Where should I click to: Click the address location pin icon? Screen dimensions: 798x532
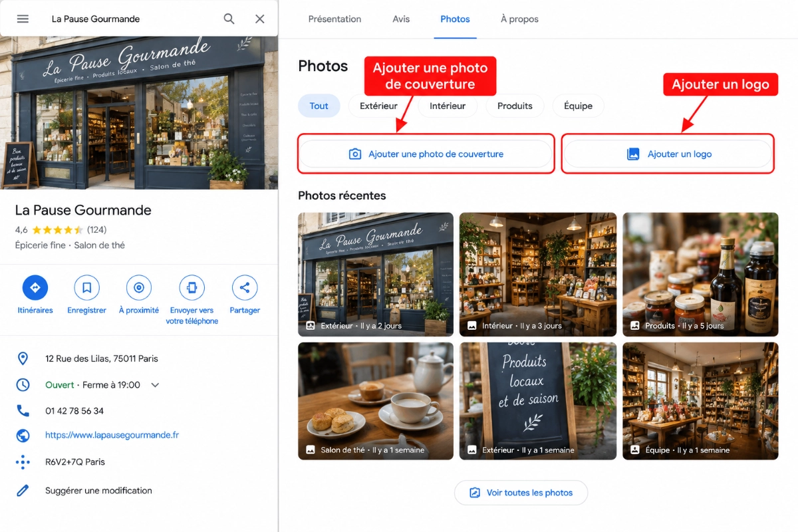click(x=23, y=358)
